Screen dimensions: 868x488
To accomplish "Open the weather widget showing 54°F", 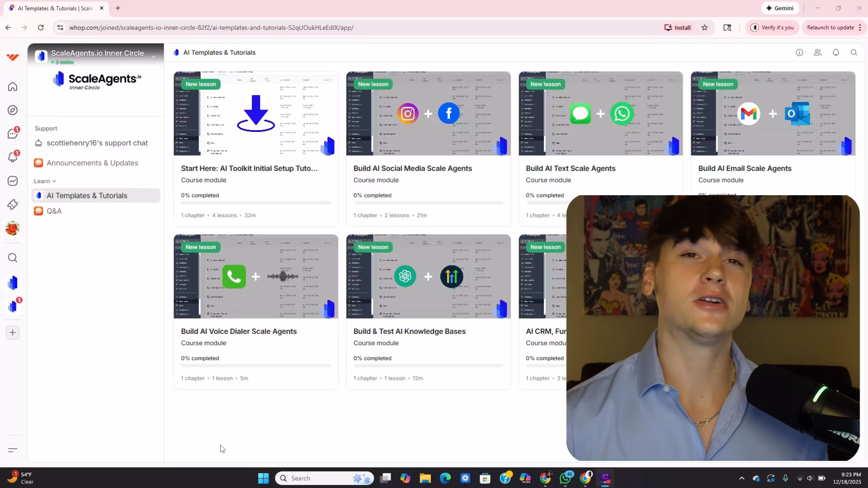I will [20, 478].
